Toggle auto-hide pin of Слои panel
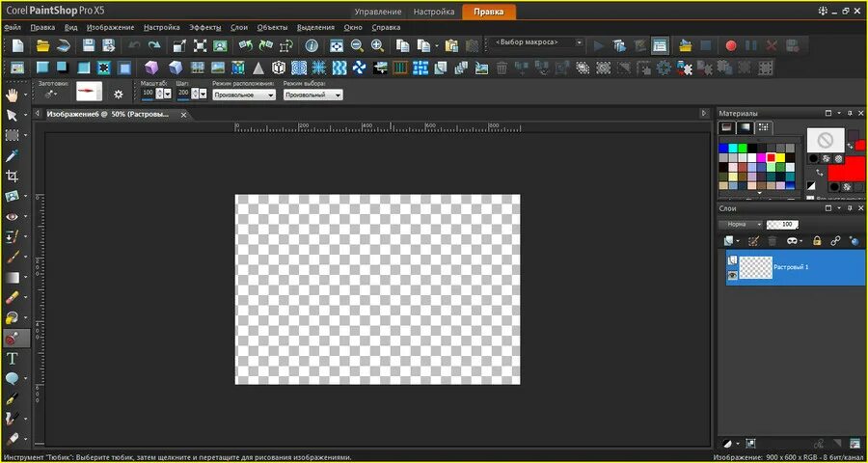The image size is (868, 463). pos(850,208)
